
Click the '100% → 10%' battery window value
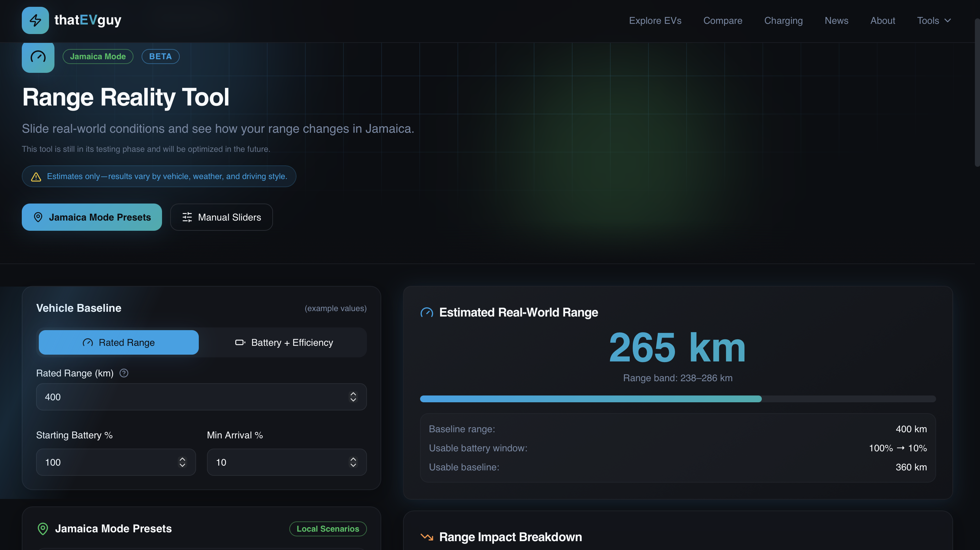898,448
